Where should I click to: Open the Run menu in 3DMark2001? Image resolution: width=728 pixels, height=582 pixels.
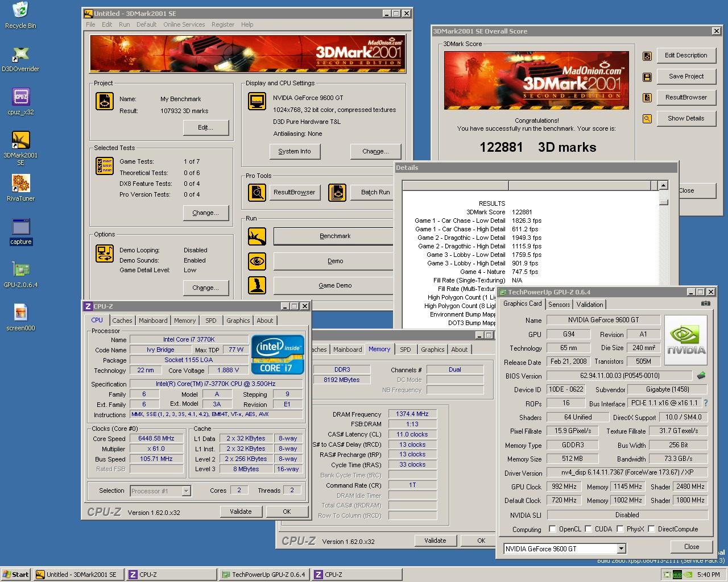pos(124,24)
